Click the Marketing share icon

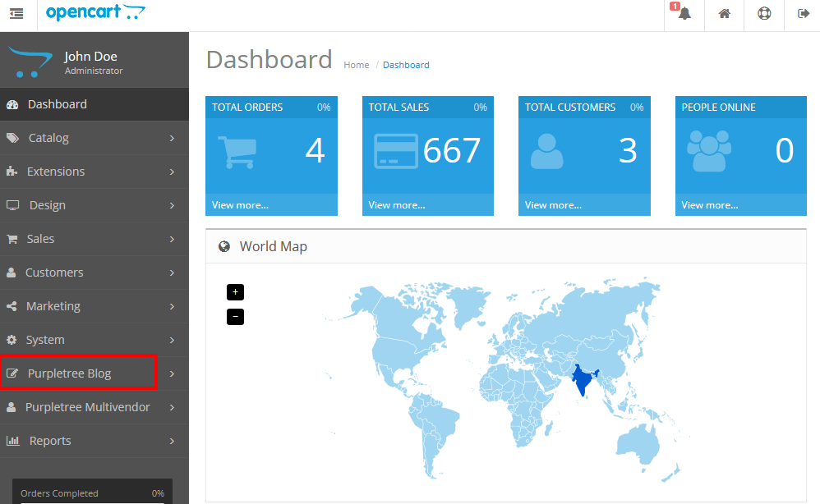[x=12, y=306]
